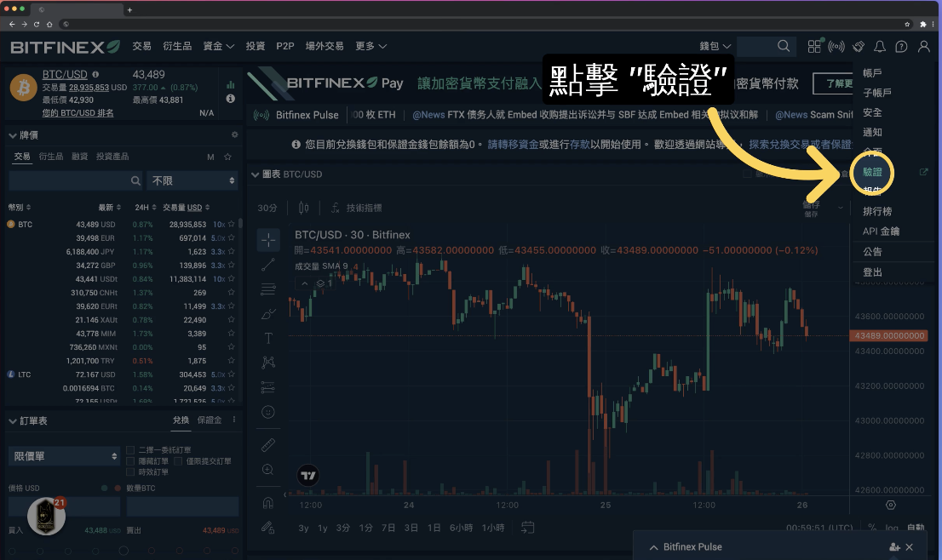Open the apps grid icon in top bar

814,46
